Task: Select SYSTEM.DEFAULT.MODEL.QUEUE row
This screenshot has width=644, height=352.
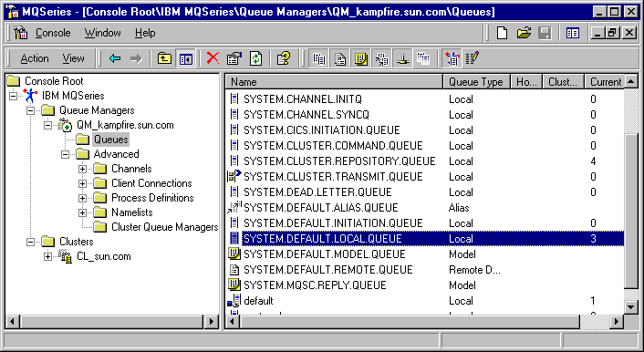Action: 425,254
